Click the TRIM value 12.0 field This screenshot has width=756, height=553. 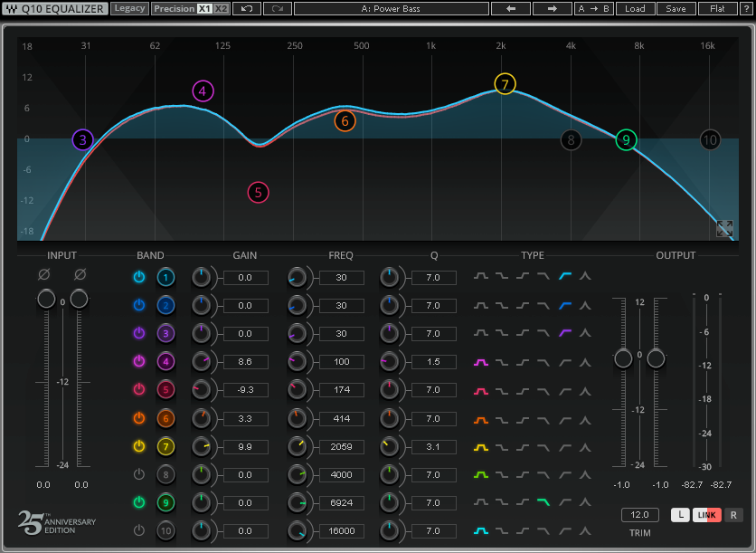(x=640, y=515)
